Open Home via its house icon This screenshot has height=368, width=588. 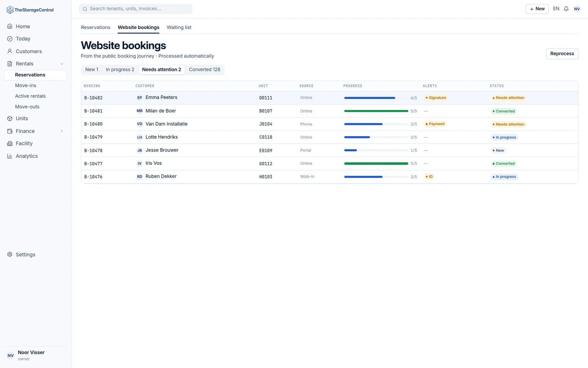click(10, 26)
